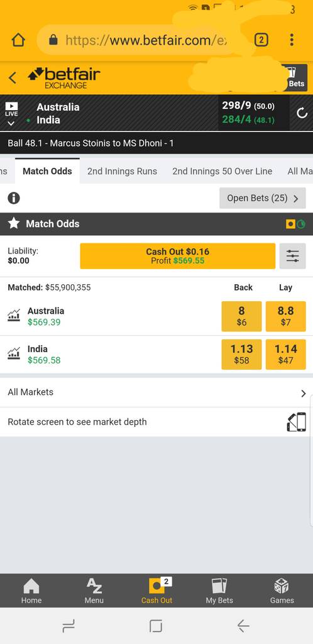Switch to the 2nd Innings 50 Over Line tab
This screenshot has width=313, height=644.
(x=222, y=171)
